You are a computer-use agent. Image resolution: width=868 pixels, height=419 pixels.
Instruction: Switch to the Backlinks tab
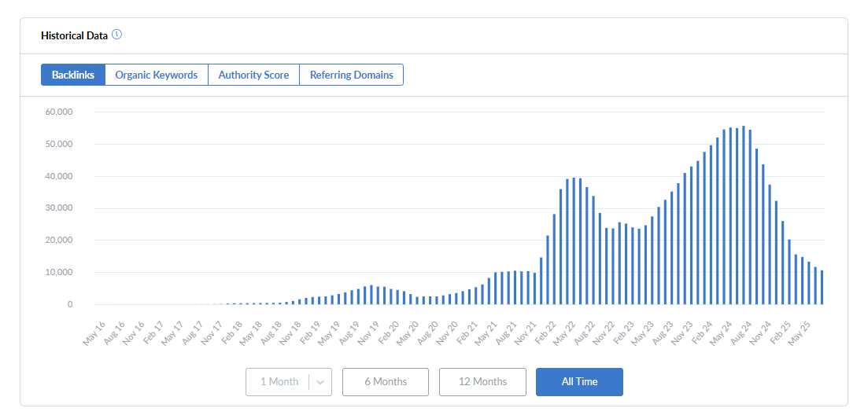[73, 75]
